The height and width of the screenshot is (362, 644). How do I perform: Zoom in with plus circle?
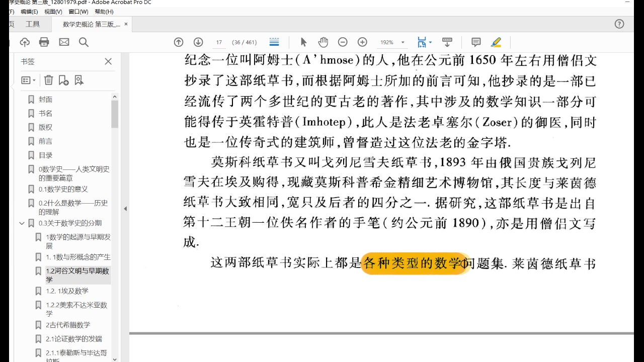click(362, 42)
